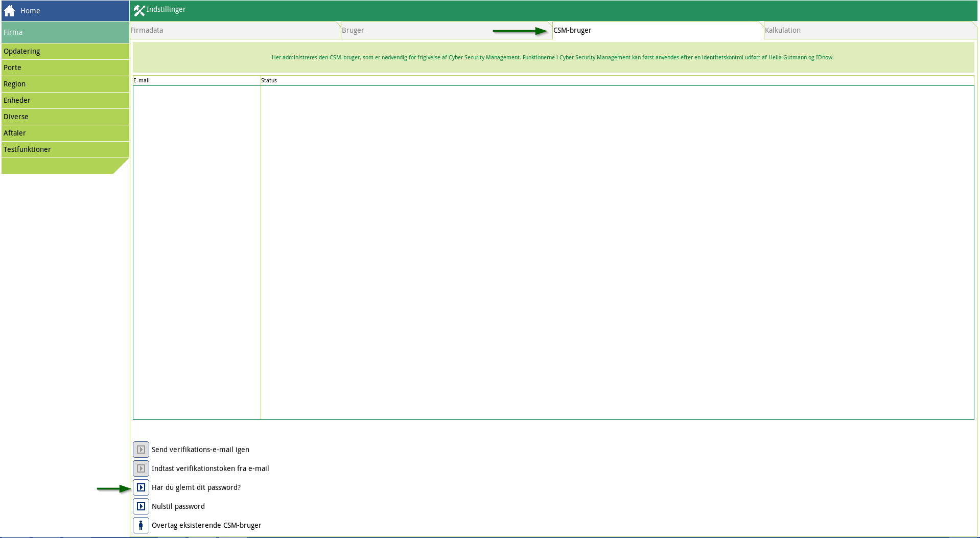
Task: Click arrow icon for Send verifikations-e-mail igen
Action: pyautogui.click(x=141, y=450)
